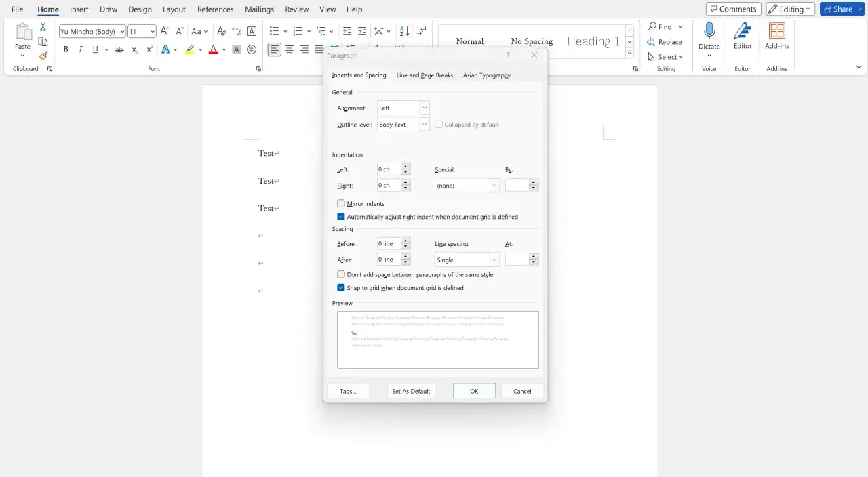Viewport: 868px width, 477px height.
Task: Open the Tabs... button
Action: click(x=348, y=391)
